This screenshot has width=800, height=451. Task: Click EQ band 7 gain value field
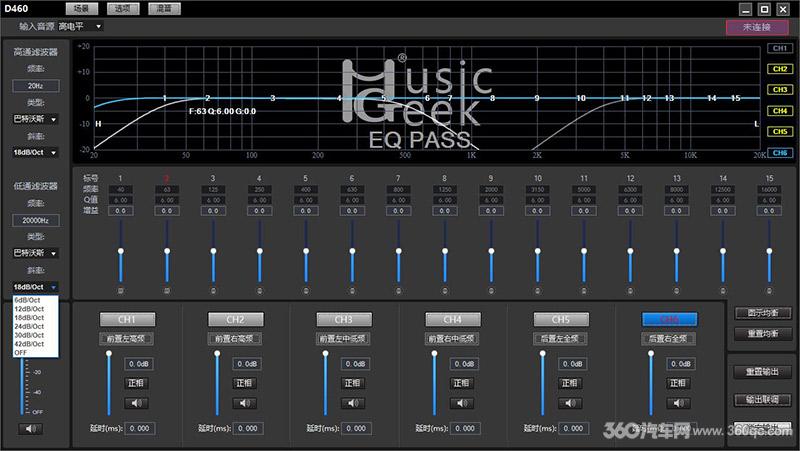(398, 210)
